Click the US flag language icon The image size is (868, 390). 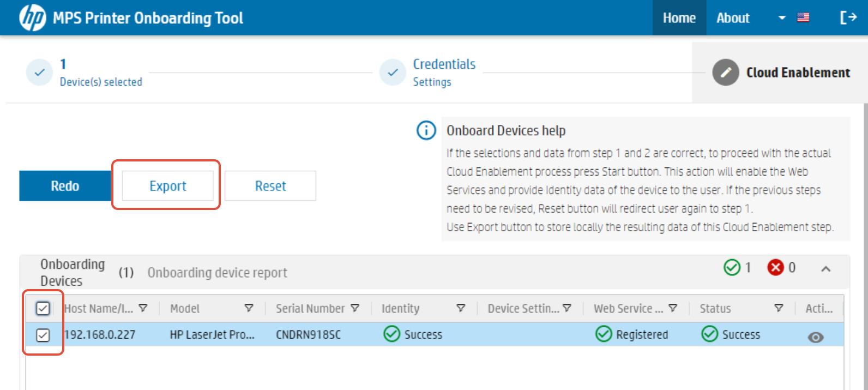click(x=803, y=18)
